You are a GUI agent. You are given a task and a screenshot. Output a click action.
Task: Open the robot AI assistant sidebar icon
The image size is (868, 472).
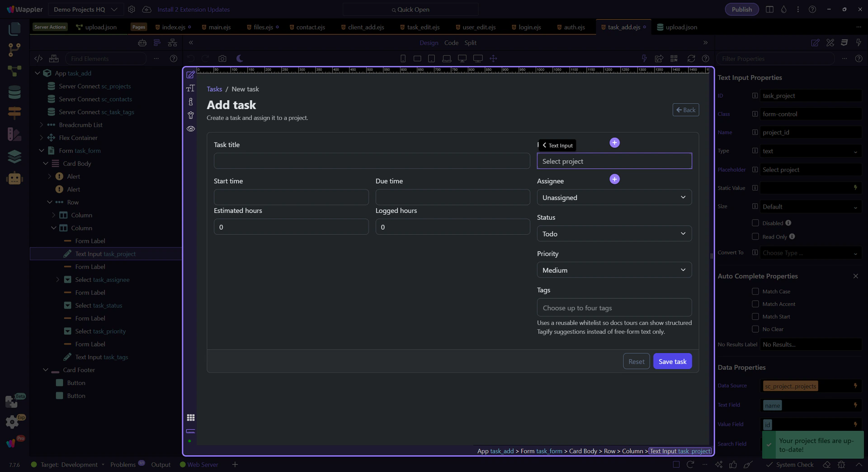click(14, 178)
